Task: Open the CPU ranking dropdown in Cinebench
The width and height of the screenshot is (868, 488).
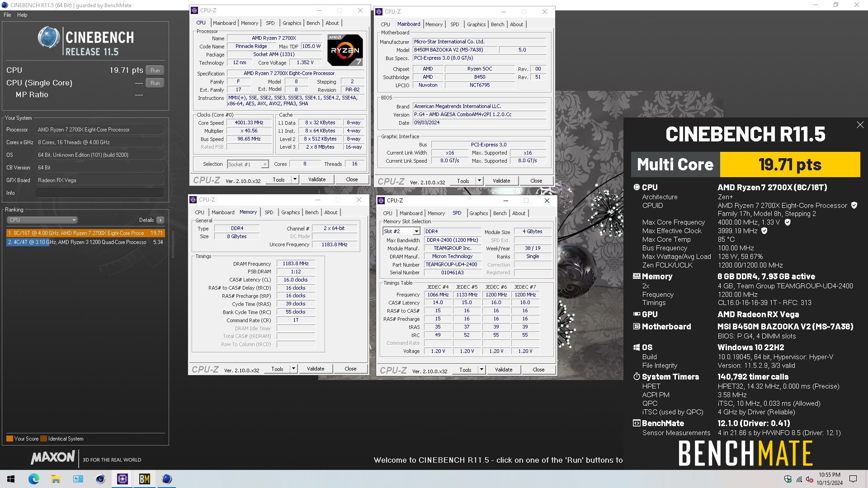Action: tap(42, 220)
